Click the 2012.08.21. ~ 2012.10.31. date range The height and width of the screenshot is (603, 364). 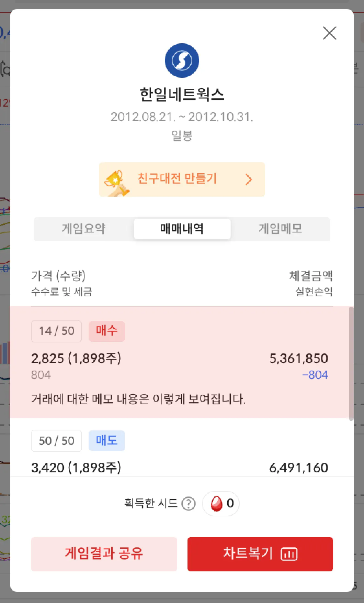182,117
